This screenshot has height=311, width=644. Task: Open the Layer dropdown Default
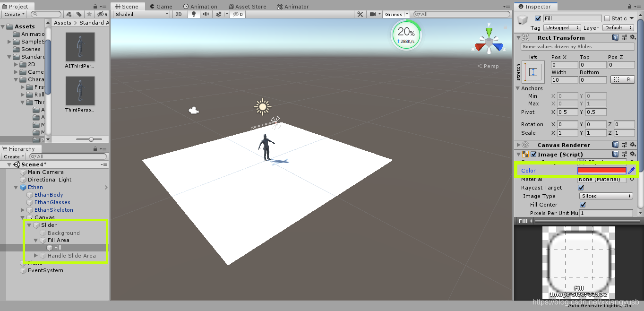618,28
